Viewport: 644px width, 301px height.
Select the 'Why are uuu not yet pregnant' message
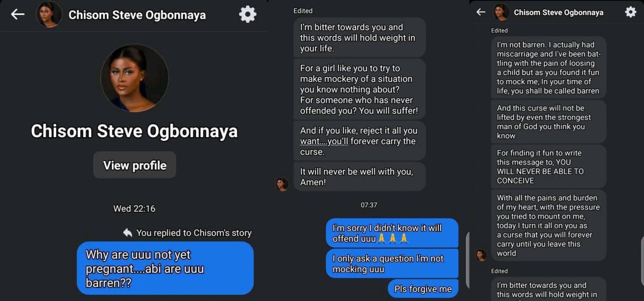pos(165,268)
